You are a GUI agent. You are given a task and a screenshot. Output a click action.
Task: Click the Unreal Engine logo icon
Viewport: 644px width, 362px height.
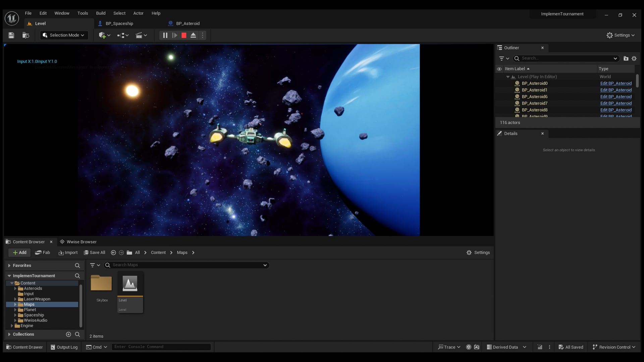[x=12, y=18]
